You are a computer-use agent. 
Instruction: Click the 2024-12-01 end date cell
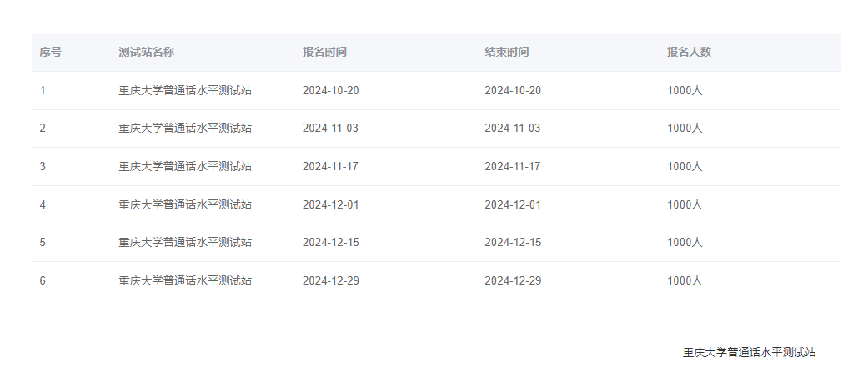tap(513, 204)
